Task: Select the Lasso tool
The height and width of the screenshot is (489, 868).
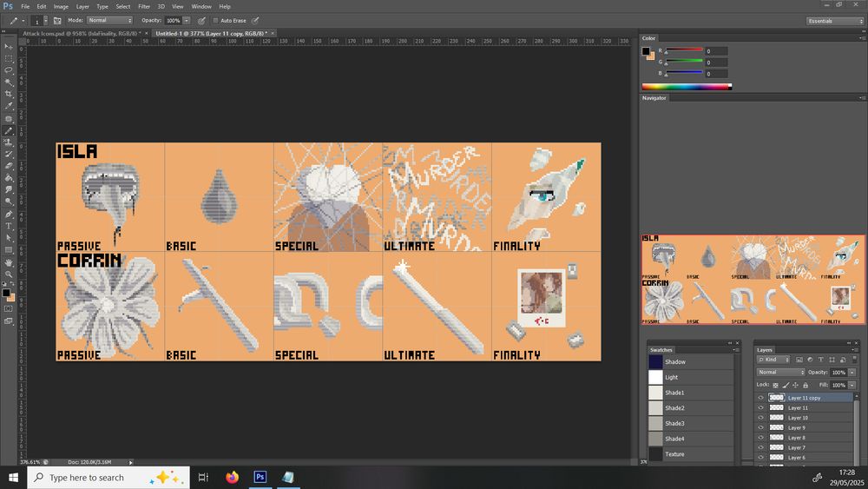Action: tap(9, 70)
